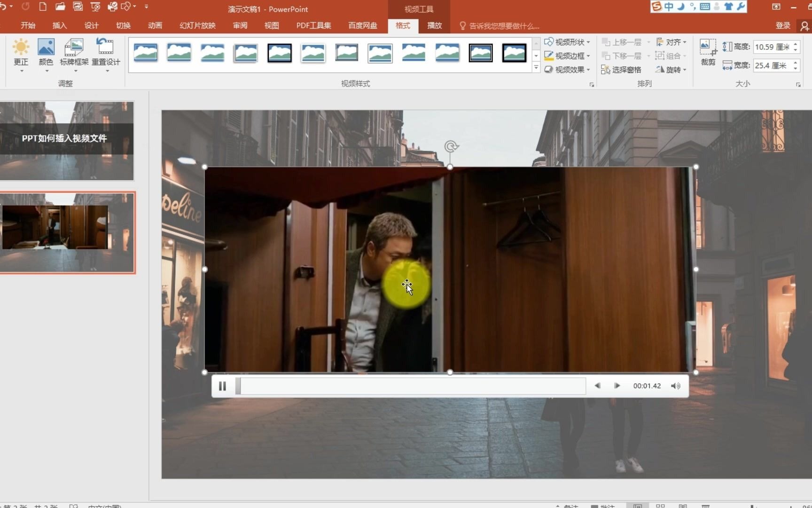Apply the last video style in the gallery row
Screen dimensions: 812x508
coord(514,53)
